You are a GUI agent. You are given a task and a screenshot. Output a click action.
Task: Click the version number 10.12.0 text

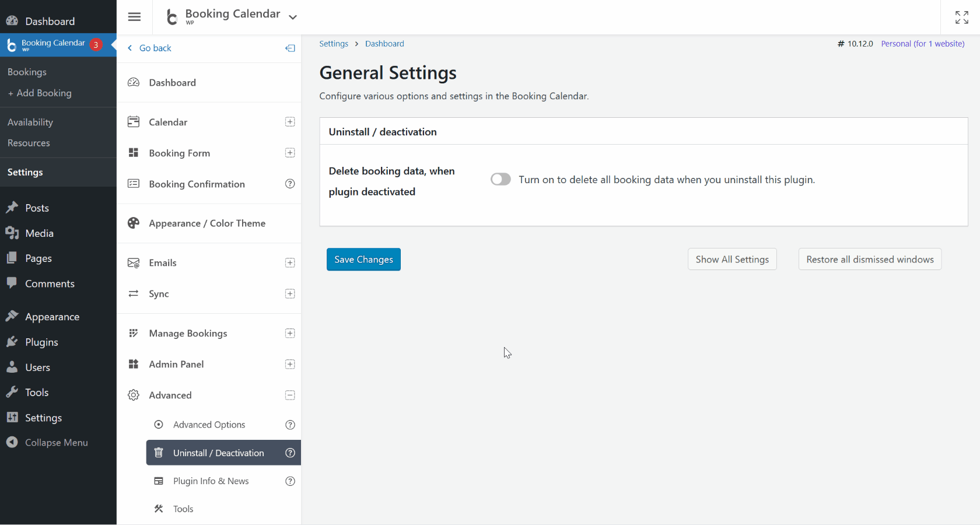pos(860,44)
